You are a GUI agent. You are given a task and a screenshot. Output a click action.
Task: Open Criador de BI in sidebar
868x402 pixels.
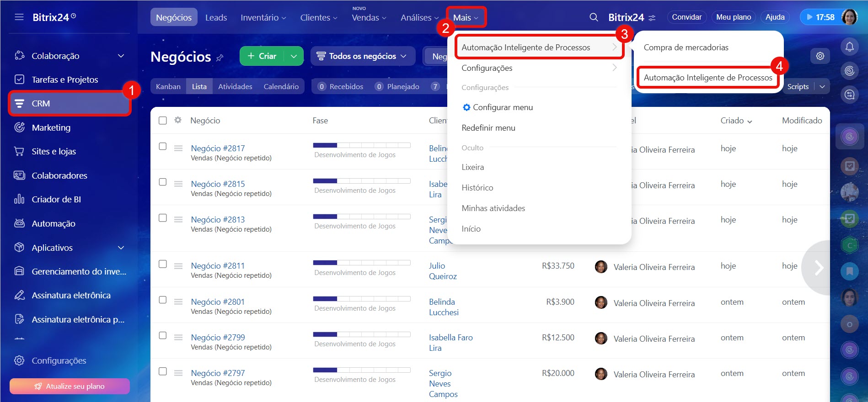point(56,199)
